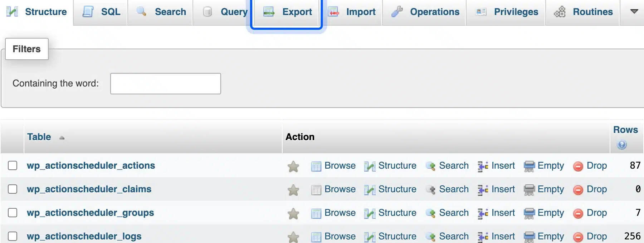The image size is (644, 243).
Task: Open the Export tab
Action: click(287, 12)
